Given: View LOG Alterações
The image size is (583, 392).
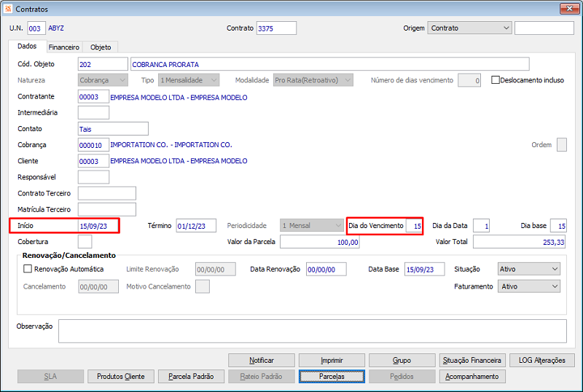Looking at the screenshot, I should click(x=542, y=361).
